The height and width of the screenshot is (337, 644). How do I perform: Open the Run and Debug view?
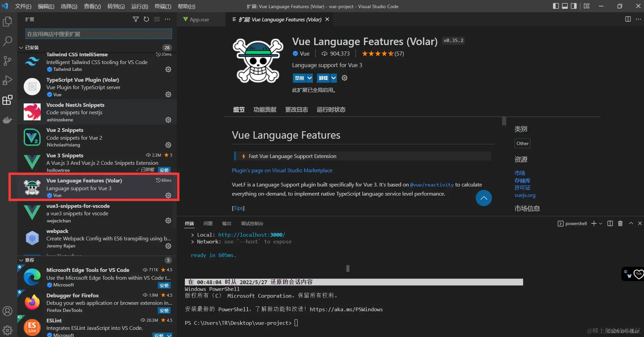tap(7, 80)
